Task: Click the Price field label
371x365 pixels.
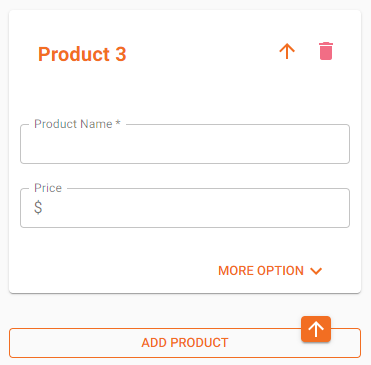Action: click(48, 188)
